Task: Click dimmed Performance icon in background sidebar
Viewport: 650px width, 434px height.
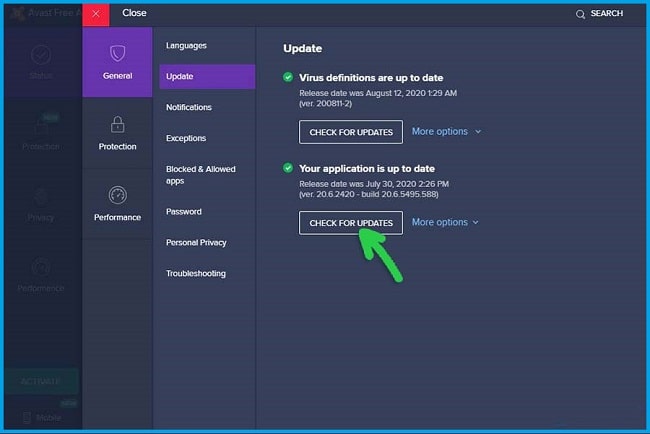Action: pyautogui.click(x=41, y=268)
